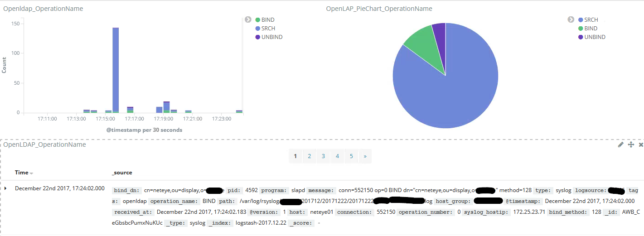Sort by Time column arrow
The width and height of the screenshot is (644, 236).
click(32, 173)
